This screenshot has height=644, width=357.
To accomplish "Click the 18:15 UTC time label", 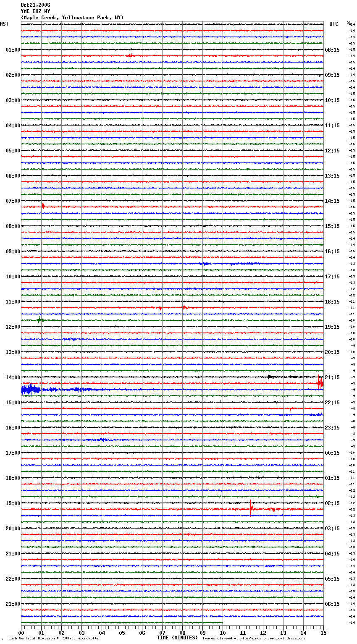I will 332,302.
